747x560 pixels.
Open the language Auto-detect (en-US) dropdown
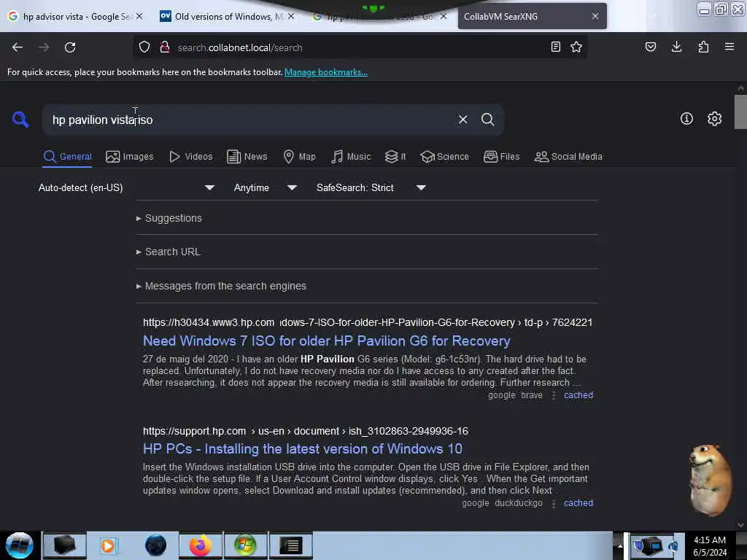point(126,187)
